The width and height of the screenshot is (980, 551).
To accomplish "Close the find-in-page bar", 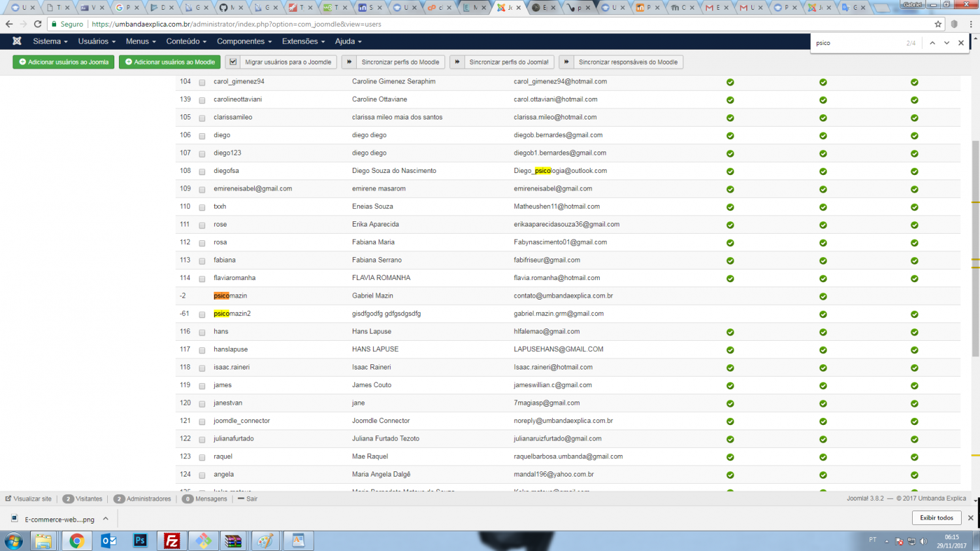I will (961, 43).
